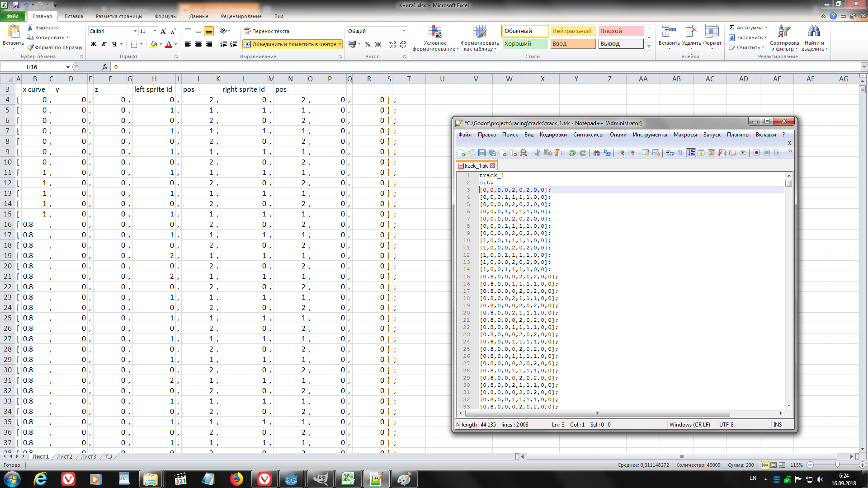Click the Save icon in Notepad++ toolbar
The height and width of the screenshot is (488, 868).
click(x=482, y=153)
